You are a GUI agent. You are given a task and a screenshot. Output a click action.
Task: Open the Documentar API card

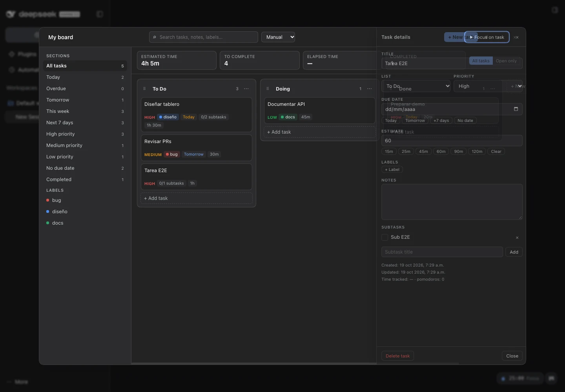click(x=320, y=111)
